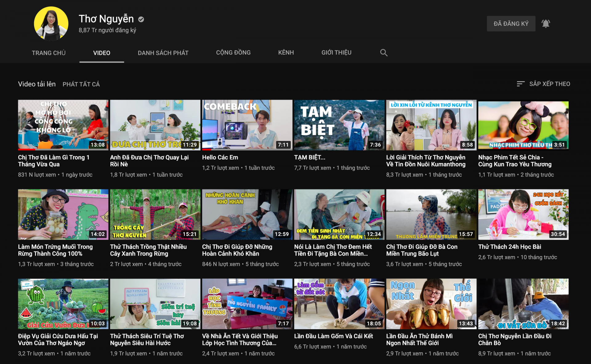Switch to the CỘNG ĐỒNG tab
591x364 pixels.
pyautogui.click(x=233, y=53)
